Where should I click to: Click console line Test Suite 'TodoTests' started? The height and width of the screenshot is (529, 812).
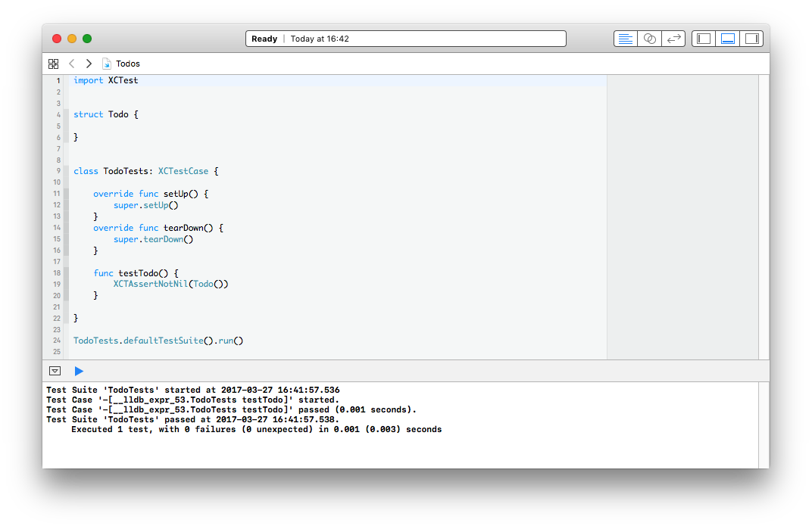pyautogui.click(x=192, y=391)
